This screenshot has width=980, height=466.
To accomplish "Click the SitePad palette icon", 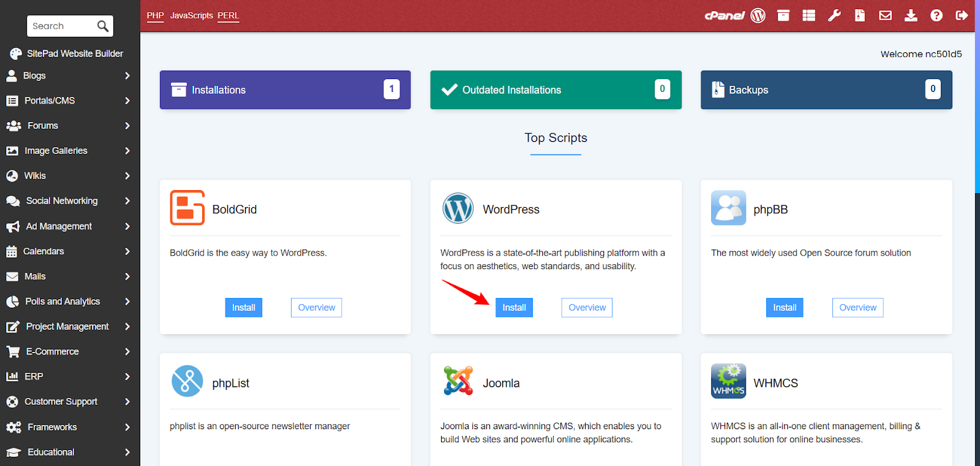I will click(x=16, y=53).
